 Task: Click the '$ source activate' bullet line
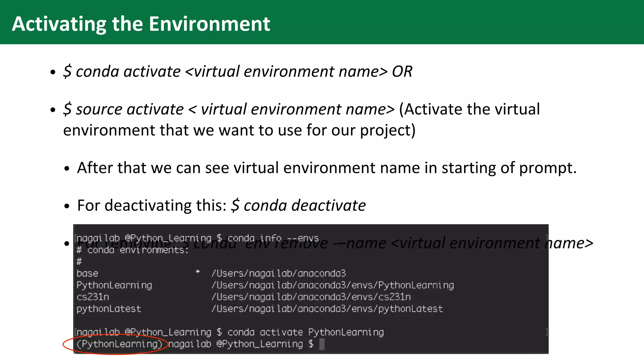point(301,109)
